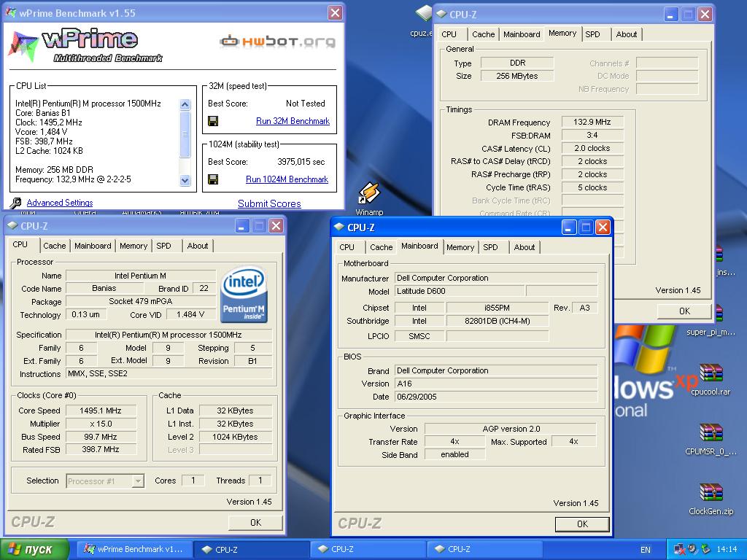The width and height of the screenshot is (747, 560).
Task: Click the Package field Socket 479 mPGA
Action: (141, 301)
